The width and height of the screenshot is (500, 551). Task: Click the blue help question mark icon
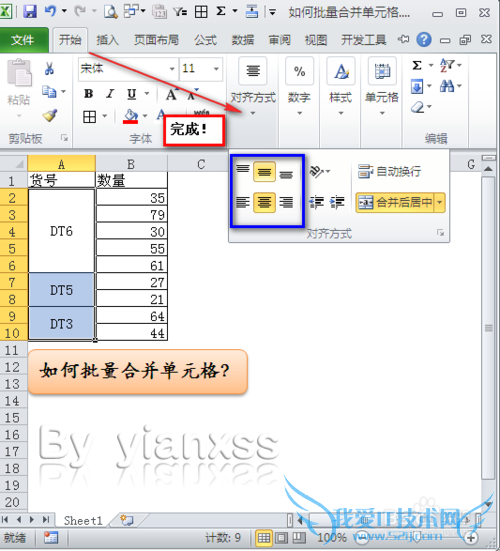(x=424, y=40)
